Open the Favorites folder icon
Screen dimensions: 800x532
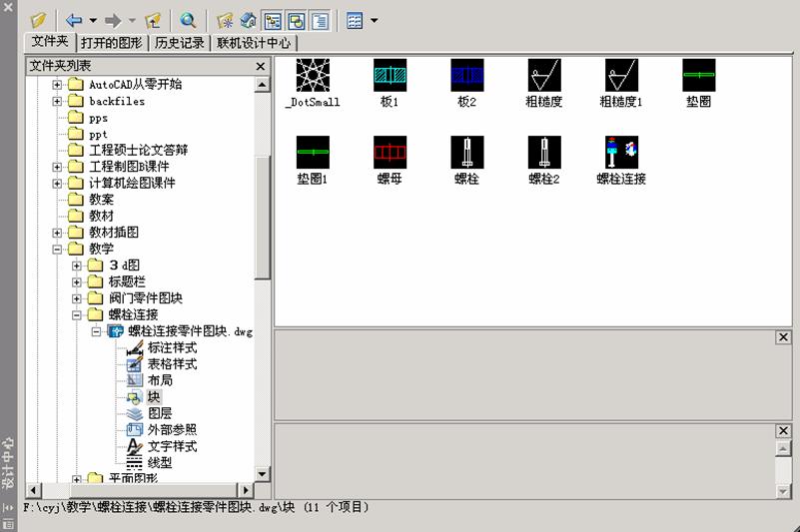coord(225,20)
